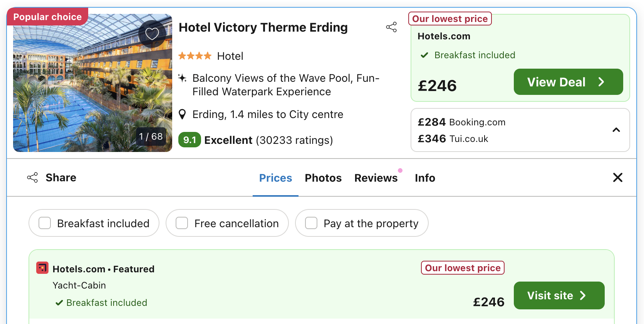Viewport: 644px width, 324px height.
Task: Open the Reviews tab
Action: [x=376, y=178]
